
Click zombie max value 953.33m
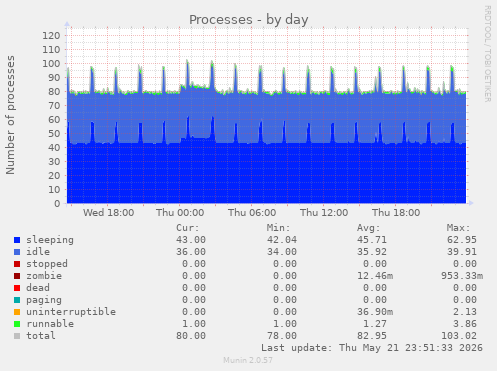462,276
